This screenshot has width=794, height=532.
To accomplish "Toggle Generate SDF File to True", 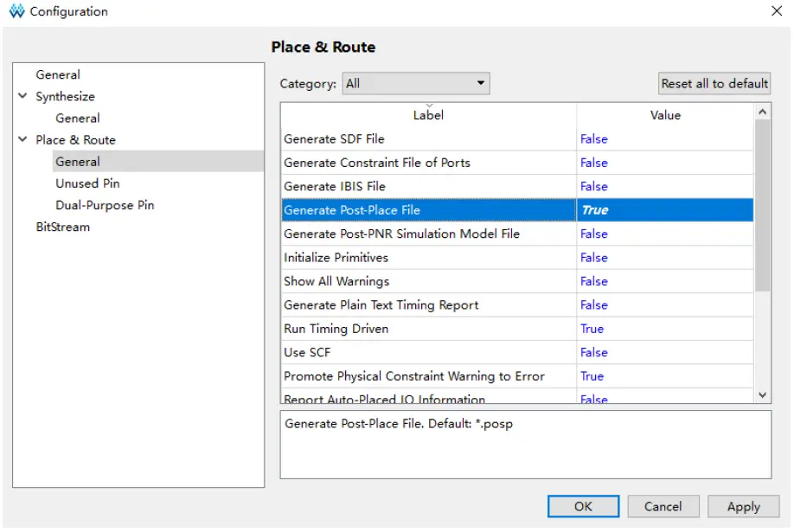I will pyautogui.click(x=593, y=138).
